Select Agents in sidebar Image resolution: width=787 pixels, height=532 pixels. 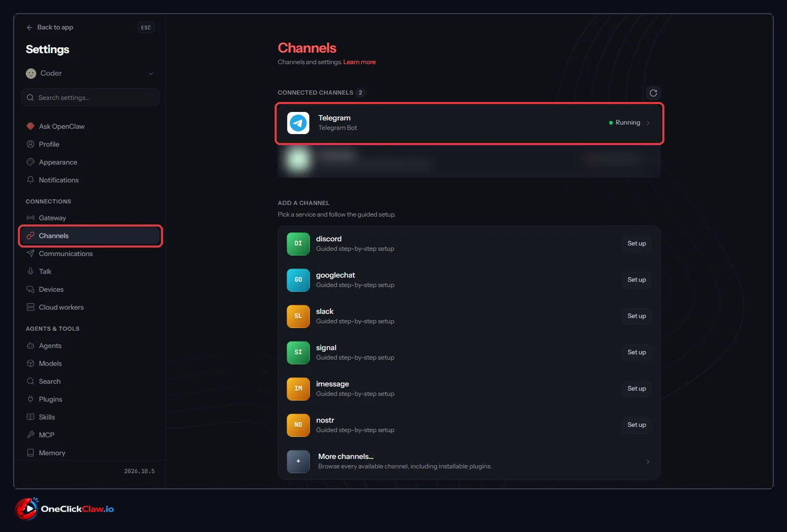[x=90, y=345]
